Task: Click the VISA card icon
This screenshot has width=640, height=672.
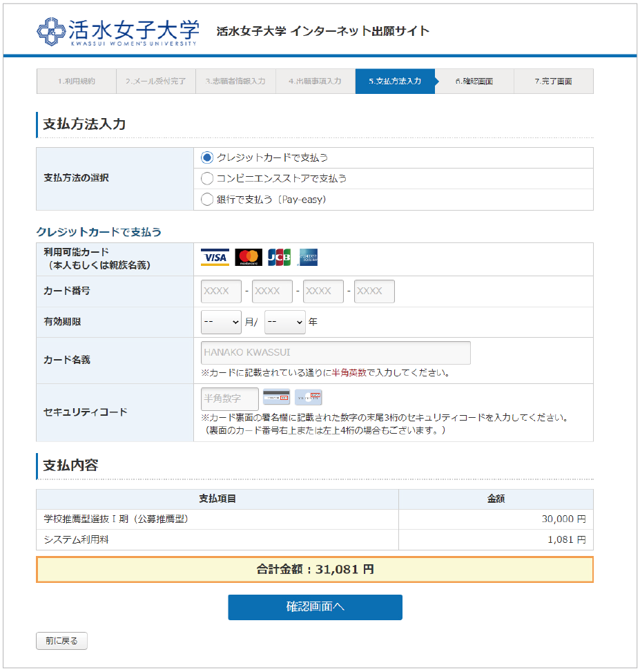Action: (x=215, y=258)
